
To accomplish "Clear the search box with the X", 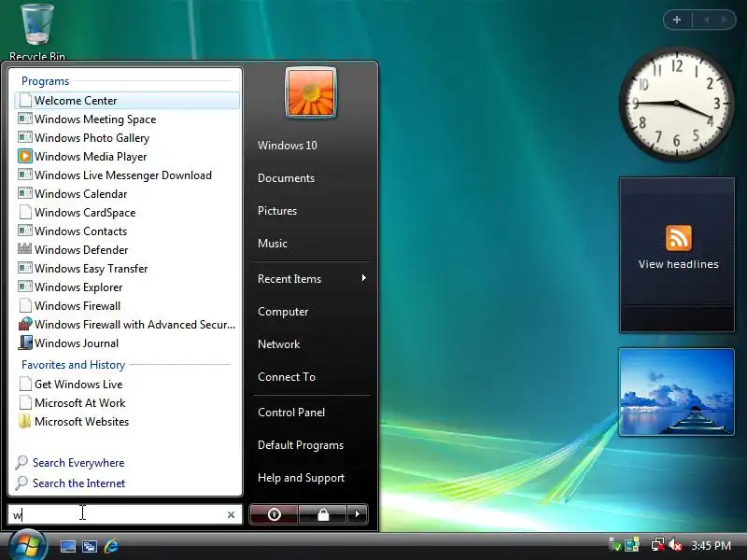I will (x=231, y=515).
